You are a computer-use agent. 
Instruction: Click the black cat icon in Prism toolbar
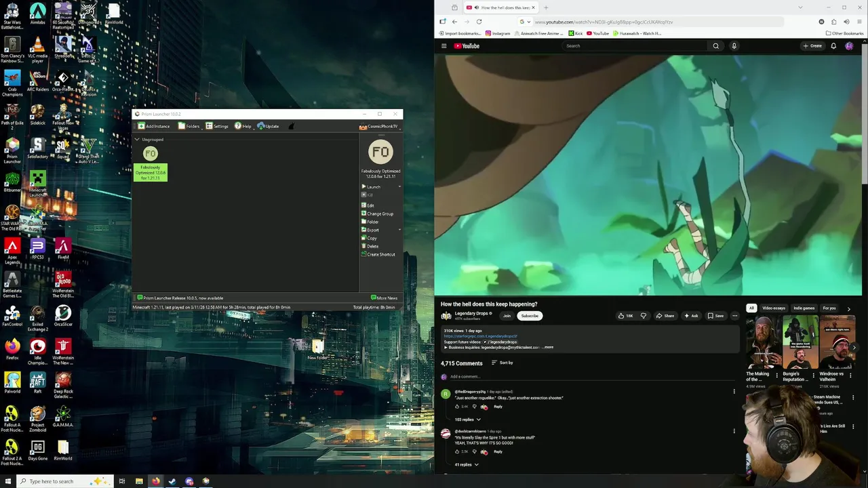coord(292,126)
